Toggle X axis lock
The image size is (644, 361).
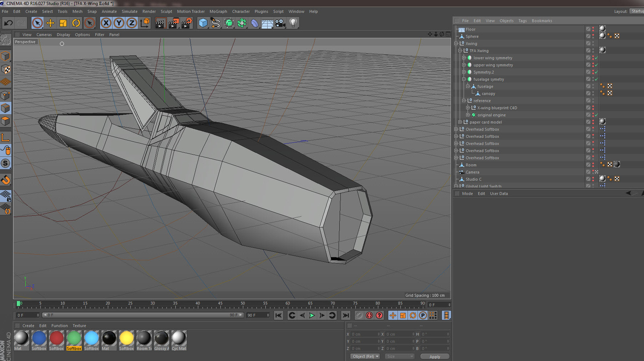[106, 23]
